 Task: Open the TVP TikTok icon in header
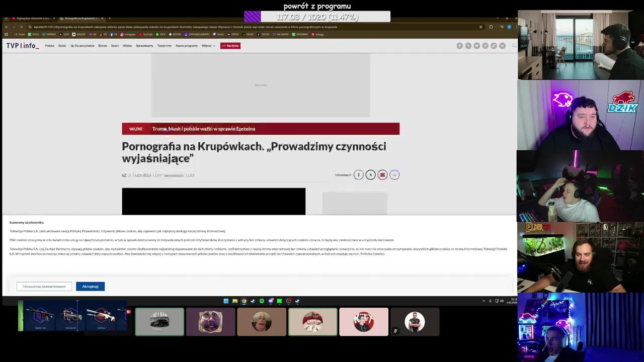pyautogui.click(x=494, y=46)
